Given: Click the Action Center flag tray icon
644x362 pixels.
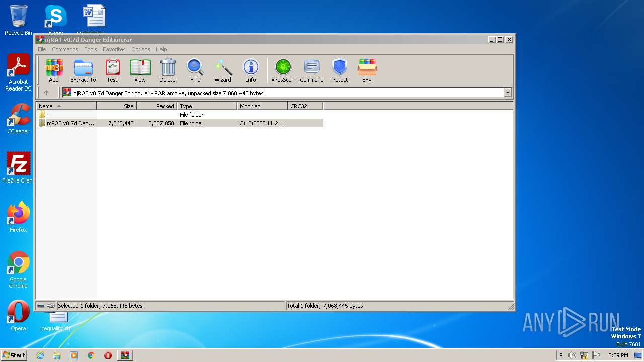Looking at the screenshot, I should pos(596,355).
